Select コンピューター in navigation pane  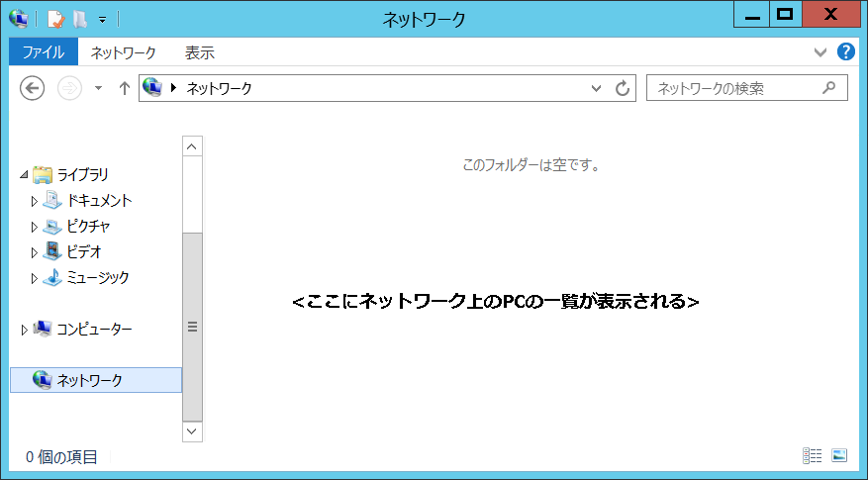pos(94,330)
